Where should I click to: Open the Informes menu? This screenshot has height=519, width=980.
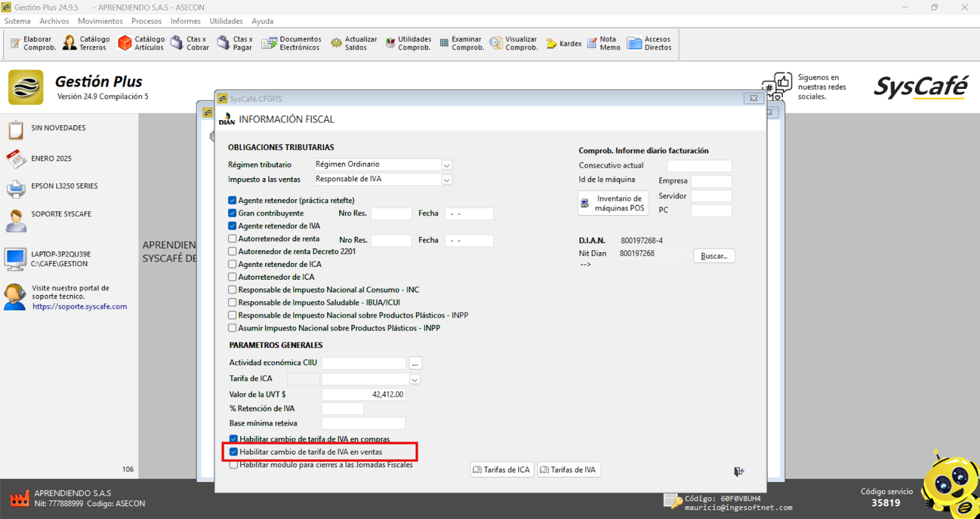(x=185, y=21)
